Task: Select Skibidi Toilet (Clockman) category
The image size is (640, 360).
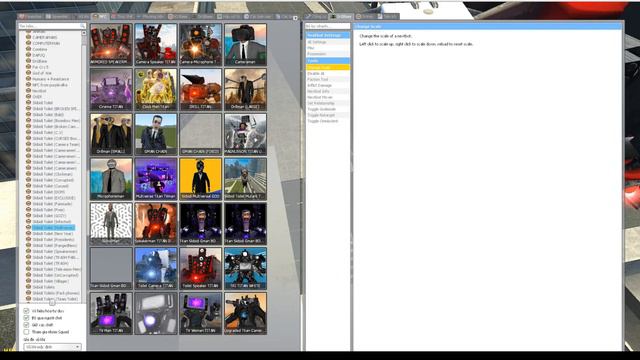Action: pyautogui.click(x=52, y=174)
